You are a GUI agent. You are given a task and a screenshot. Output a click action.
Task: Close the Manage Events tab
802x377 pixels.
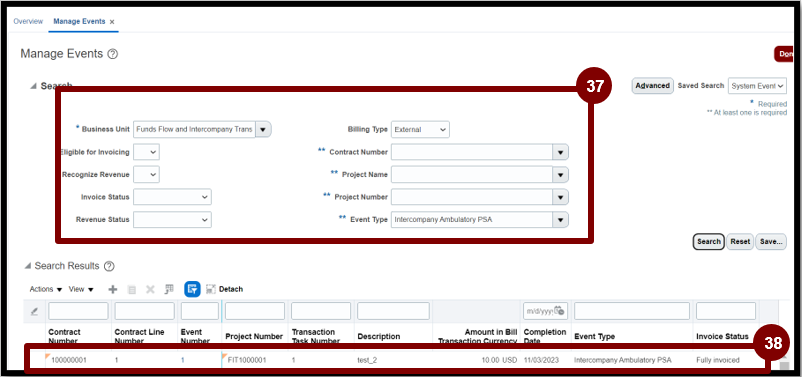coord(112,22)
